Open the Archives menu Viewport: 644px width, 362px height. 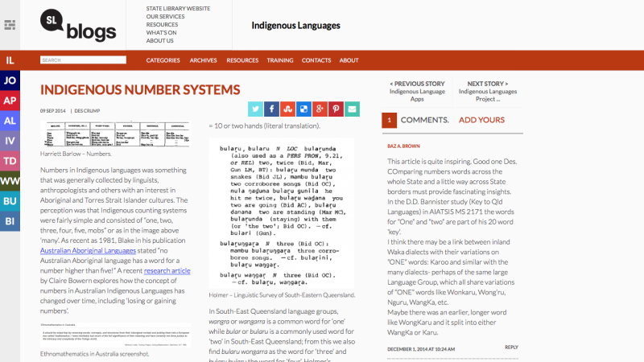tap(203, 60)
